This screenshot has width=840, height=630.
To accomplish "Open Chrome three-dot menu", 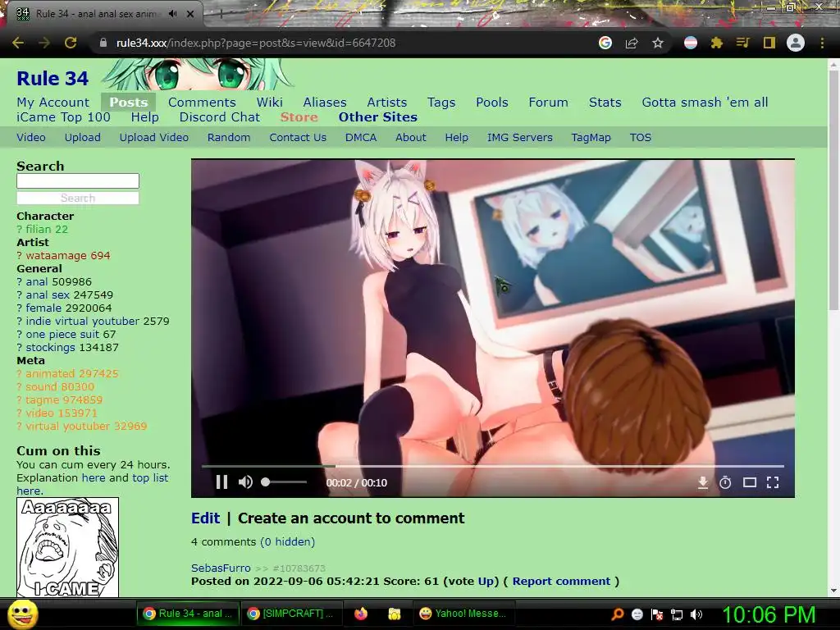I will tap(822, 43).
